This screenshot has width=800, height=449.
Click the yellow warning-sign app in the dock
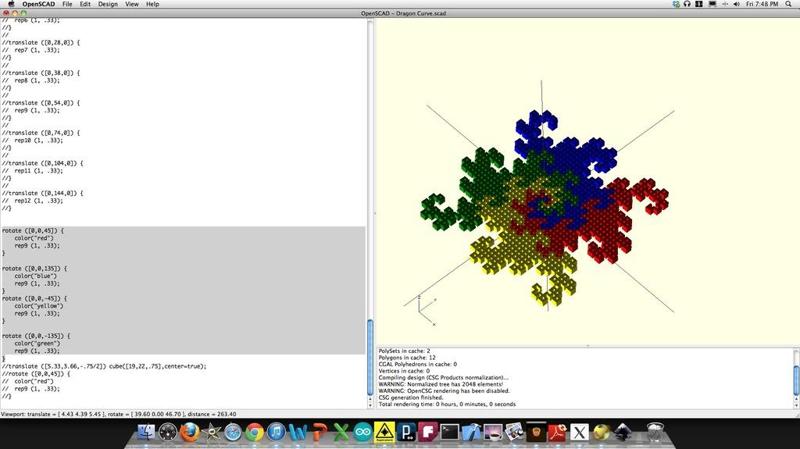pyautogui.click(x=384, y=433)
